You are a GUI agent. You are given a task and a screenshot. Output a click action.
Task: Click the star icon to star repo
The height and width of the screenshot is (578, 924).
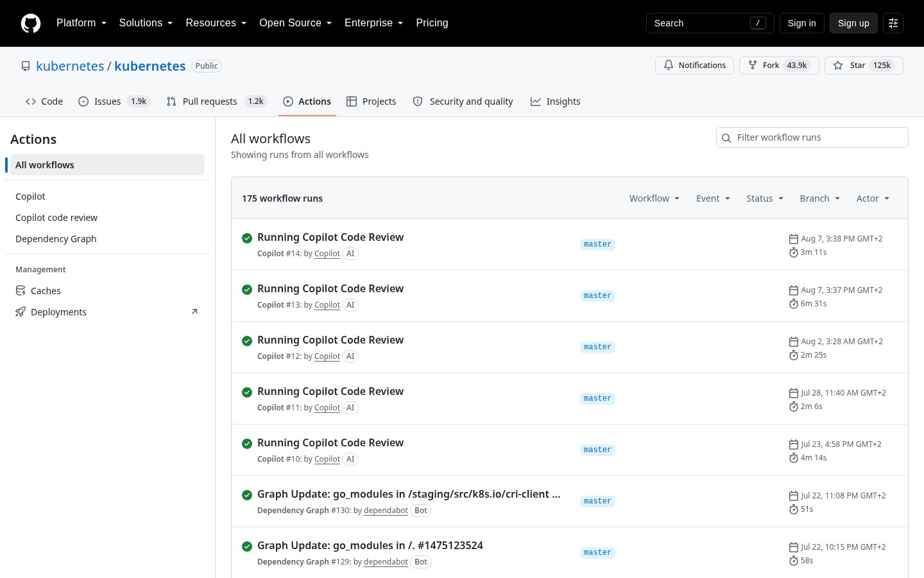coord(838,66)
